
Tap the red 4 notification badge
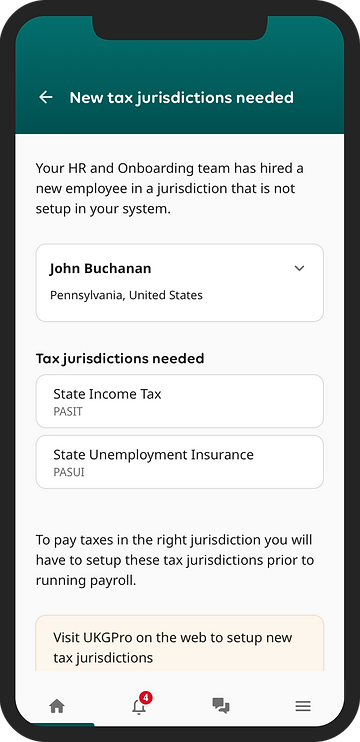coord(146,698)
